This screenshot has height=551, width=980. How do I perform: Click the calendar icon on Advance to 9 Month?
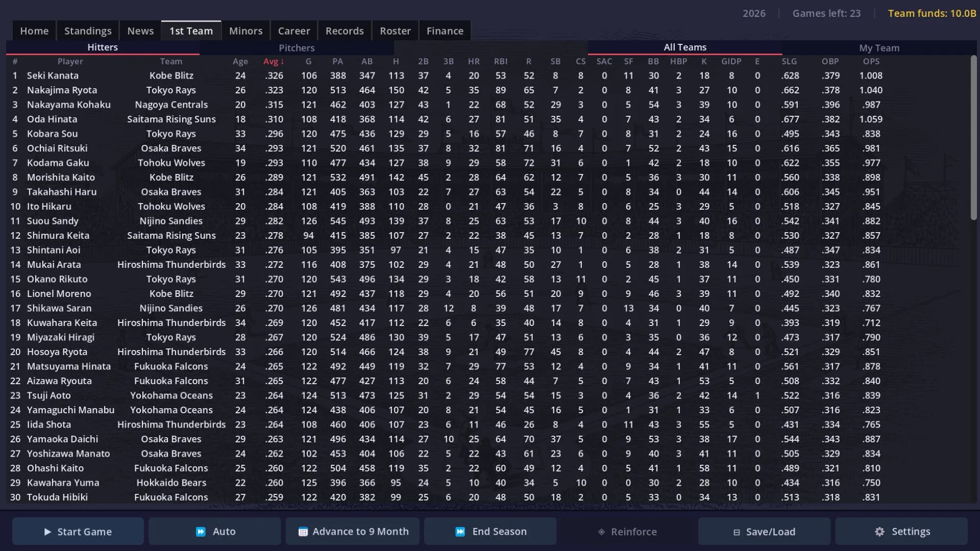tap(303, 532)
